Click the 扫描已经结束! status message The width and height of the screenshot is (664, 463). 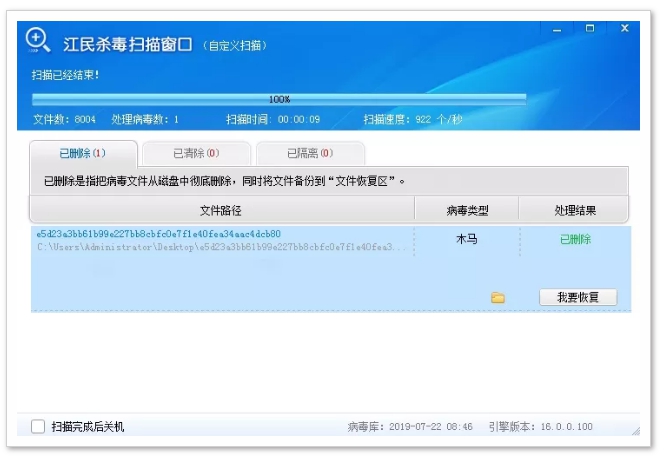click(x=65, y=75)
